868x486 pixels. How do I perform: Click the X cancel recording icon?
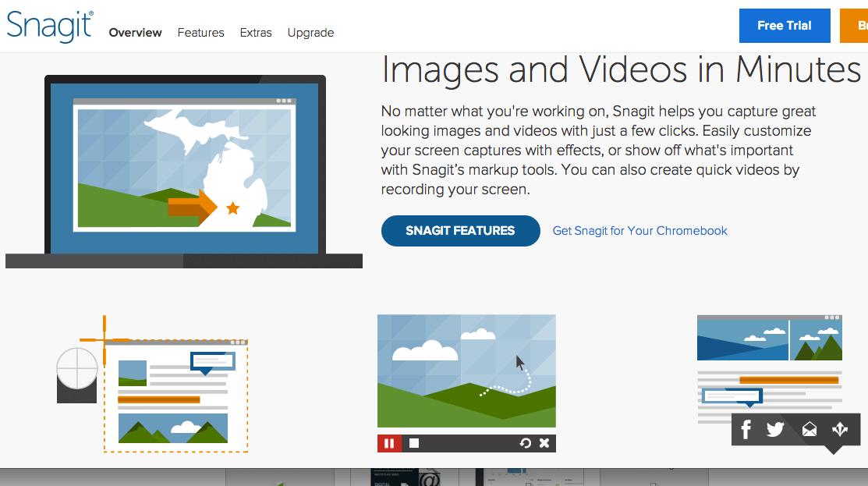point(544,443)
